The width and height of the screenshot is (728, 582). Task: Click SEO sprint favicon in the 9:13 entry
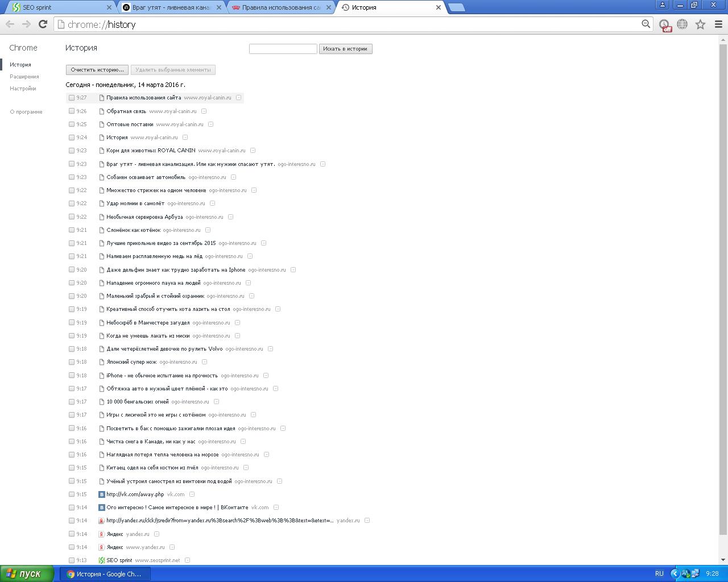tap(102, 560)
